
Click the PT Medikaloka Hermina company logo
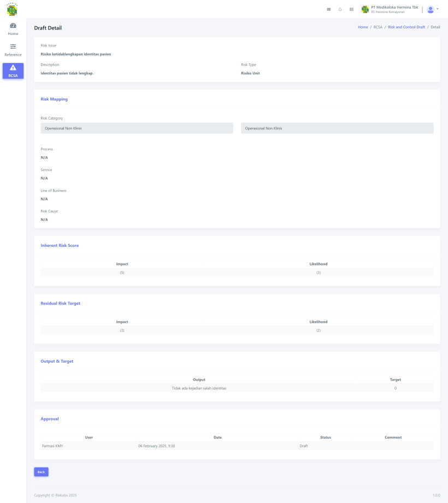(365, 9)
